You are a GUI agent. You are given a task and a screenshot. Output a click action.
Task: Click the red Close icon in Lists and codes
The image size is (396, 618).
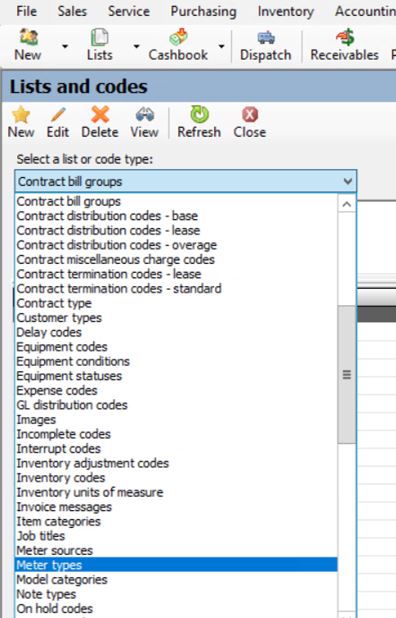(250, 115)
